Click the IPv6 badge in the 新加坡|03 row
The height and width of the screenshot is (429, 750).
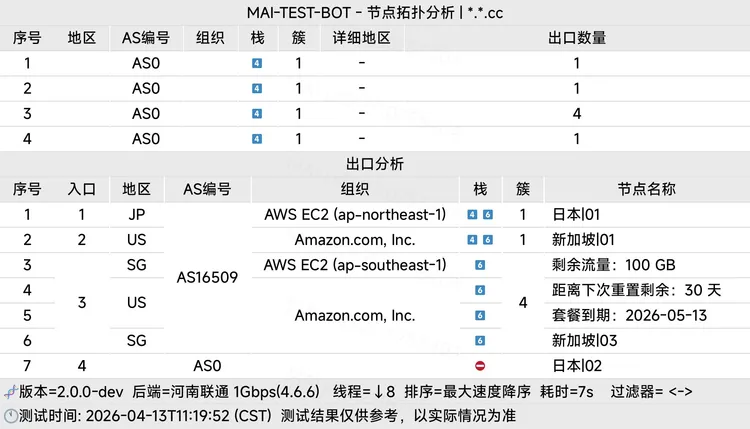pyautogui.click(x=480, y=341)
